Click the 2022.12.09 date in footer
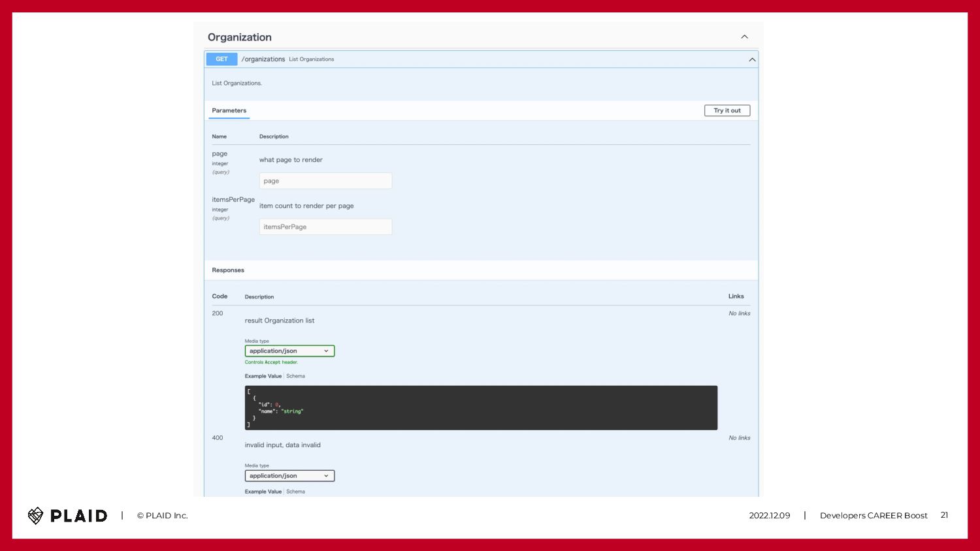 (x=770, y=516)
